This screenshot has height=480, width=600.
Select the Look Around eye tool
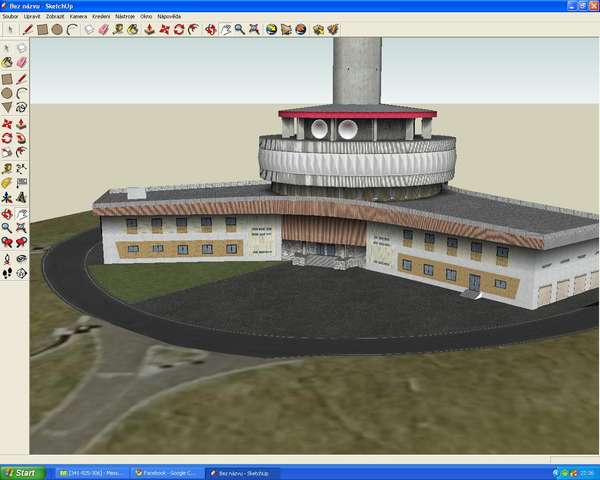[x=21, y=259]
